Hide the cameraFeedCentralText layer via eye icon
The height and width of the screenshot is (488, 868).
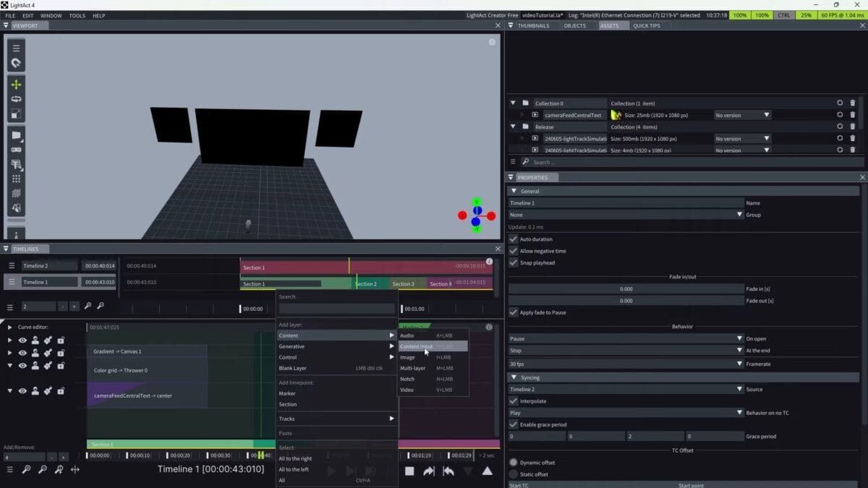[22, 391]
